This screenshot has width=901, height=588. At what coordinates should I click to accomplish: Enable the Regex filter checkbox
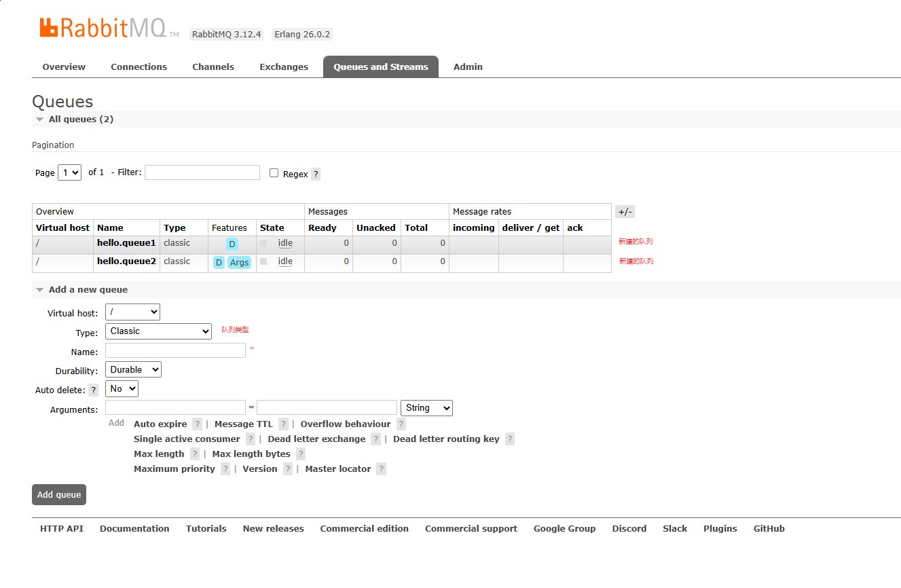pos(274,173)
